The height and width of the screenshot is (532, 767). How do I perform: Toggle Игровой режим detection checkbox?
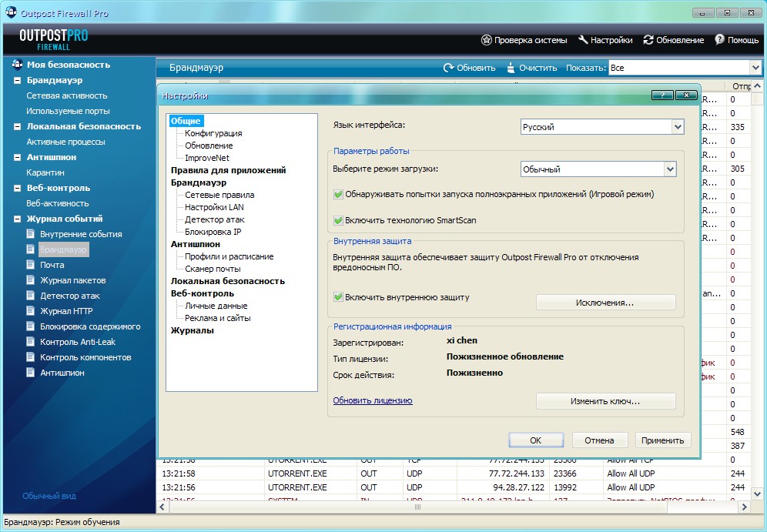coord(338,194)
